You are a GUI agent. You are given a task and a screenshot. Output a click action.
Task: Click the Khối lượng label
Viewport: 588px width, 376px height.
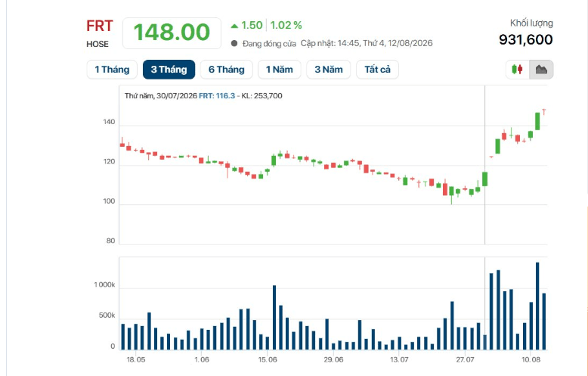click(x=531, y=23)
